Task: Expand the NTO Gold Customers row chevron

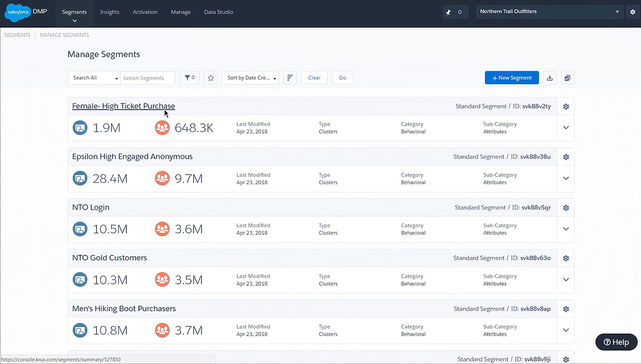Action: pos(566,279)
